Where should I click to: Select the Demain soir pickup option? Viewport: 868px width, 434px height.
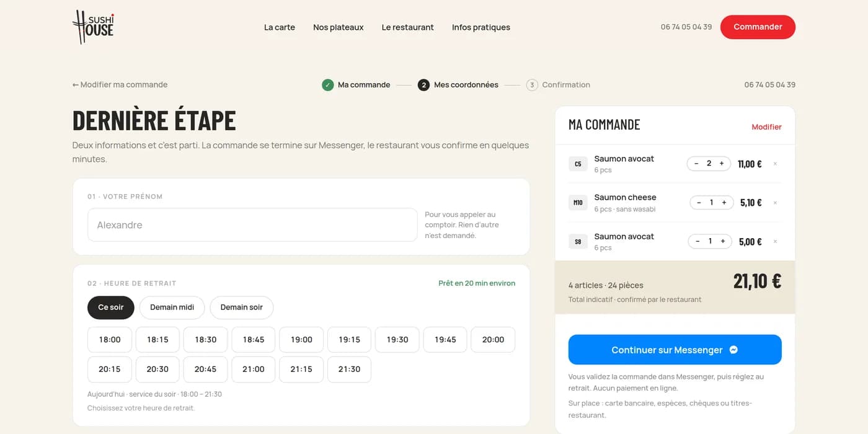click(242, 308)
